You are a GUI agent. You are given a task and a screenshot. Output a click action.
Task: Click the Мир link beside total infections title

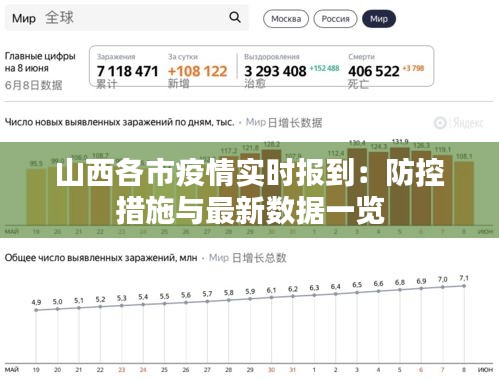click(x=219, y=258)
